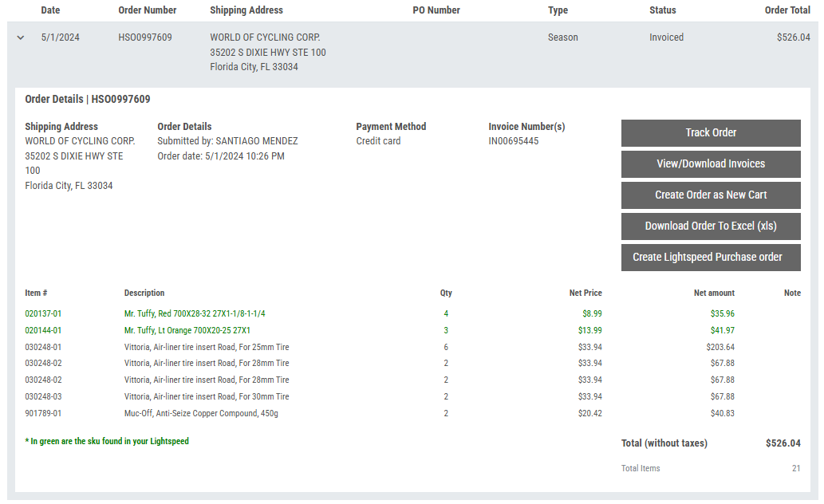Click the Muc-Off Anti-Seize Copper Compound description
Image resolution: width=824 pixels, height=504 pixels.
click(201, 413)
